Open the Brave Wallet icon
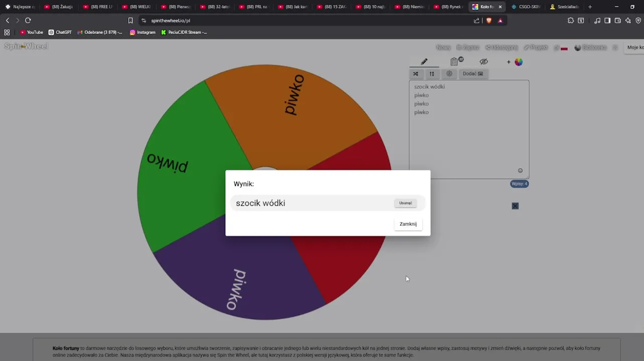Viewport: 644px width, 361px height. click(x=618, y=21)
